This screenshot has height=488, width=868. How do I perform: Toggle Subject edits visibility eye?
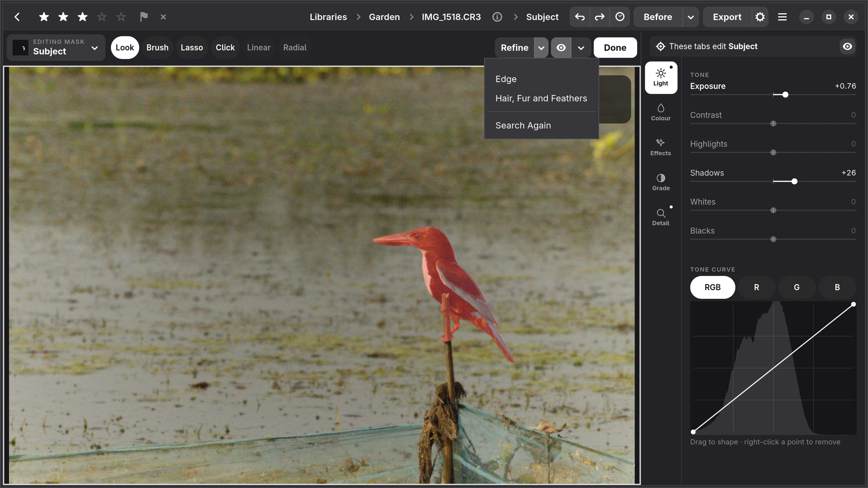coord(847,46)
